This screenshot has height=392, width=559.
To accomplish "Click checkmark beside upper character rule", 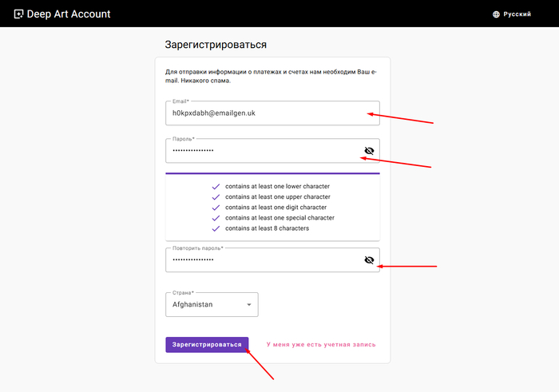I will (216, 196).
